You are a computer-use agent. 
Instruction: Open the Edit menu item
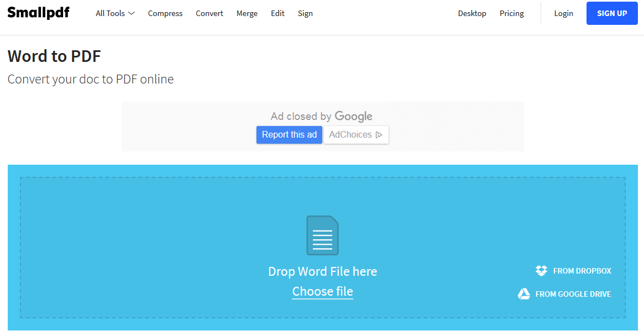pyautogui.click(x=278, y=13)
